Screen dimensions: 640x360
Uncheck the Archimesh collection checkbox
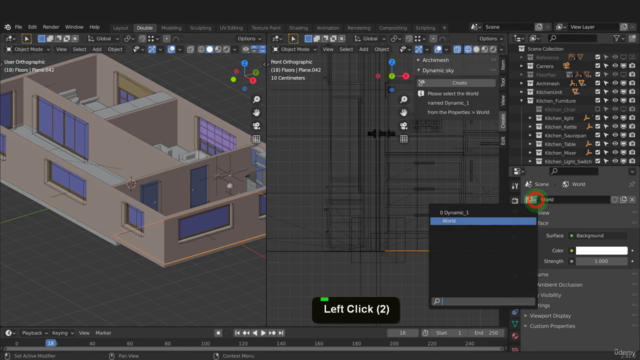point(598,83)
